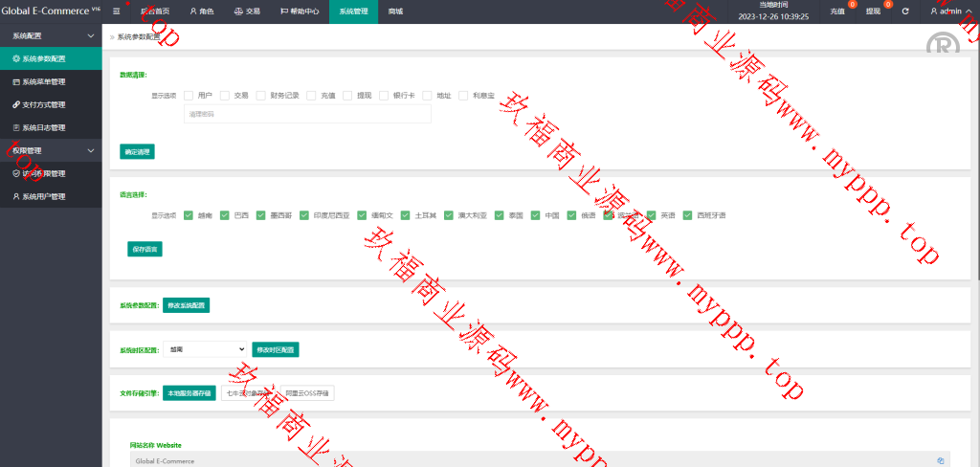Expand the admin user menu
Image resolution: width=980 pixels, height=467 pixels.
[947, 11]
